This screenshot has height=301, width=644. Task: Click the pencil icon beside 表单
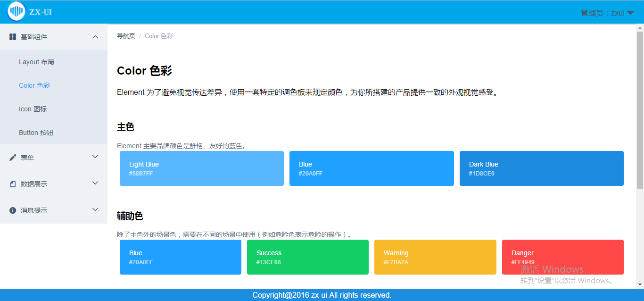(x=13, y=158)
